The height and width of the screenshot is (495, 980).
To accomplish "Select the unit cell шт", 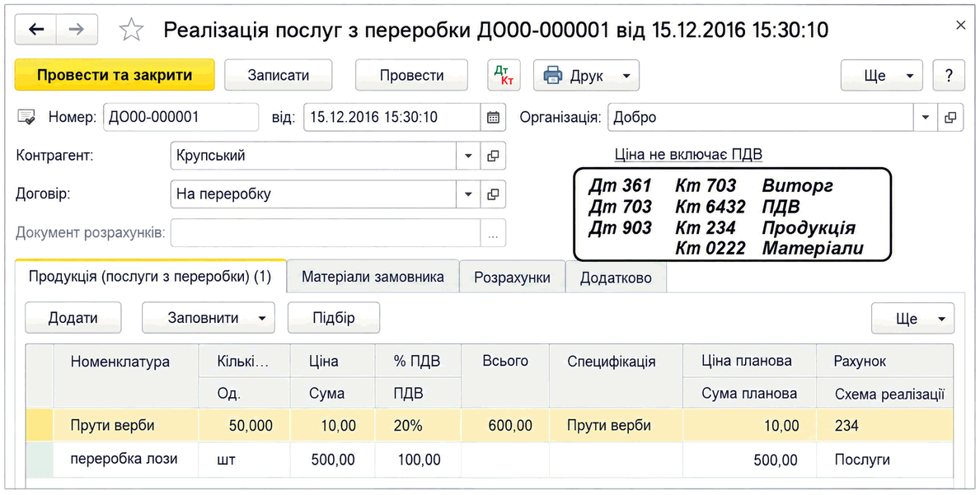I will [244, 460].
